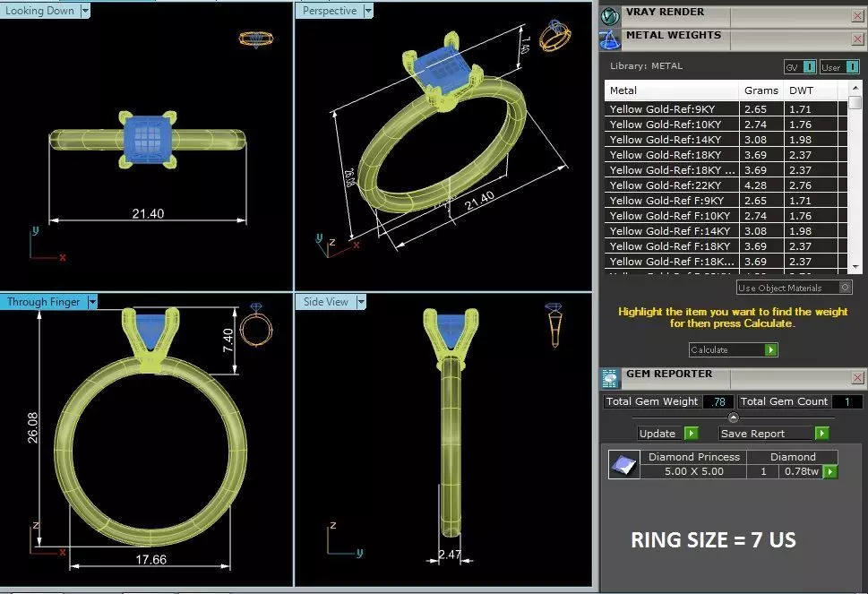Click the Diamond Princess gem thumbnail
Image resolution: width=868 pixels, height=594 pixels.
pos(624,464)
